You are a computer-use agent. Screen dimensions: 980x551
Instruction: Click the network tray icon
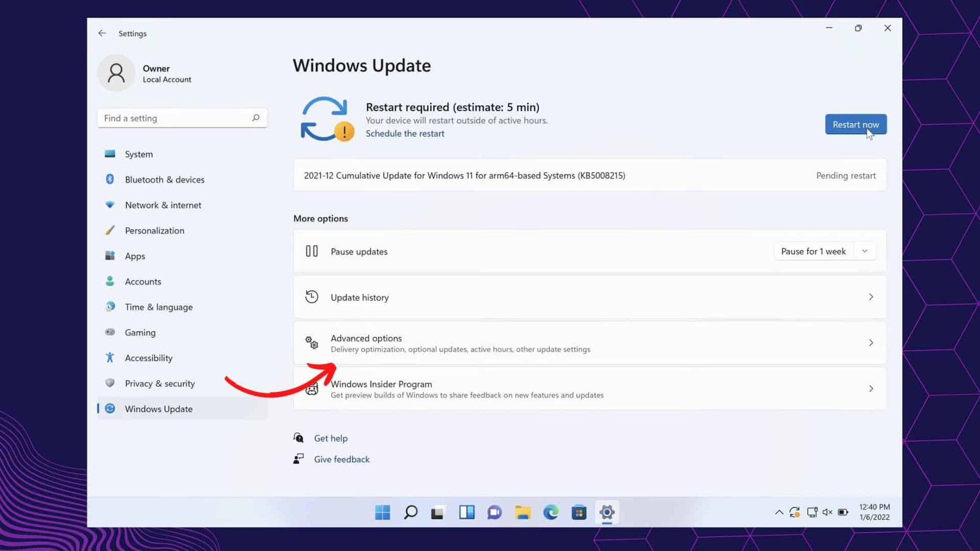click(812, 512)
